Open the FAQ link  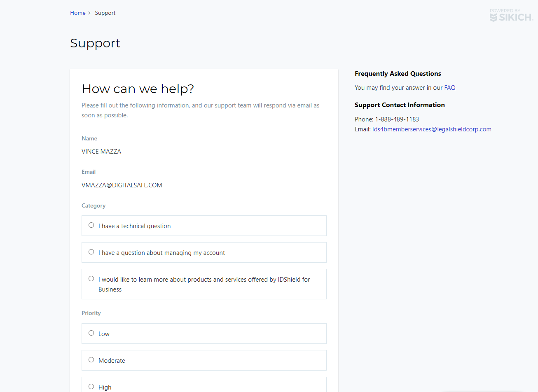(x=449, y=87)
